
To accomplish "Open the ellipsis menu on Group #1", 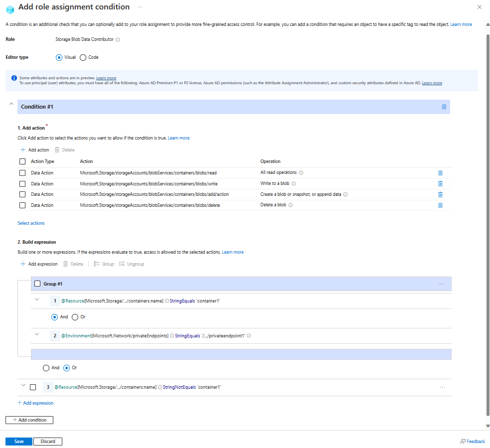I will pyautogui.click(x=442, y=283).
